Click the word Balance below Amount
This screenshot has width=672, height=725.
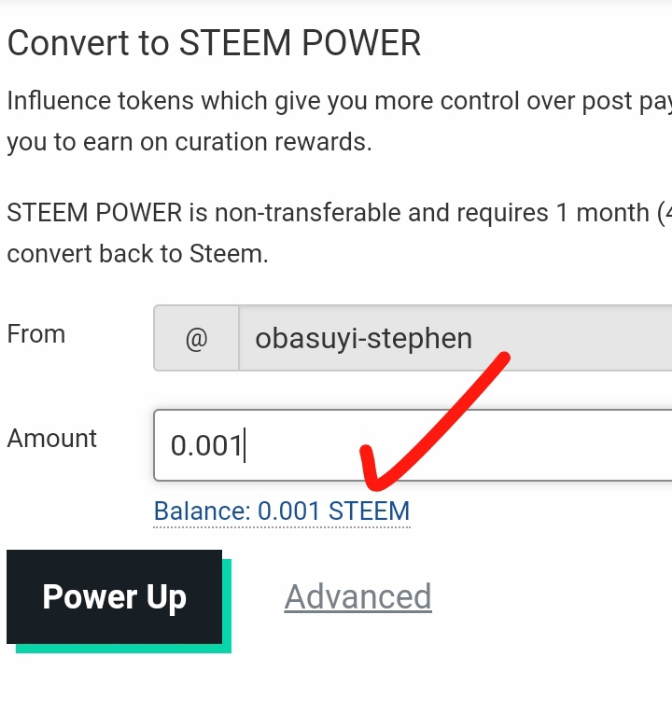click(x=201, y=511)
